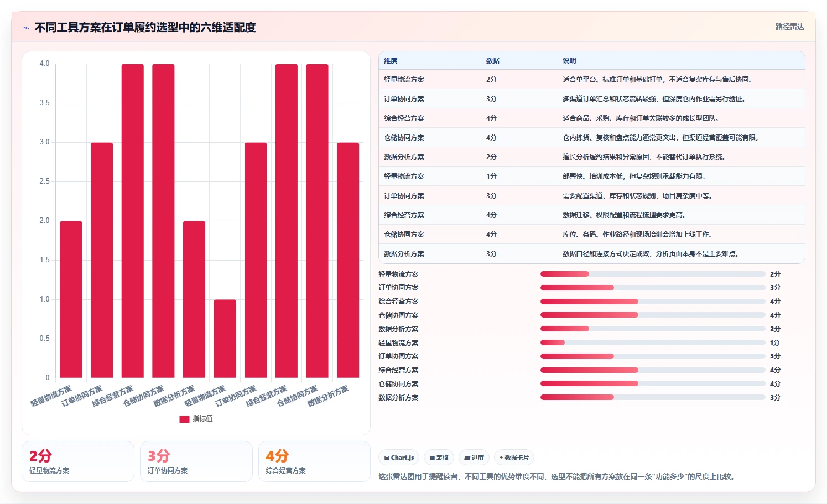Click the 数据分析方案 chart bar with value 2
Screen dimensions: 827x504
tap(194, 299)
